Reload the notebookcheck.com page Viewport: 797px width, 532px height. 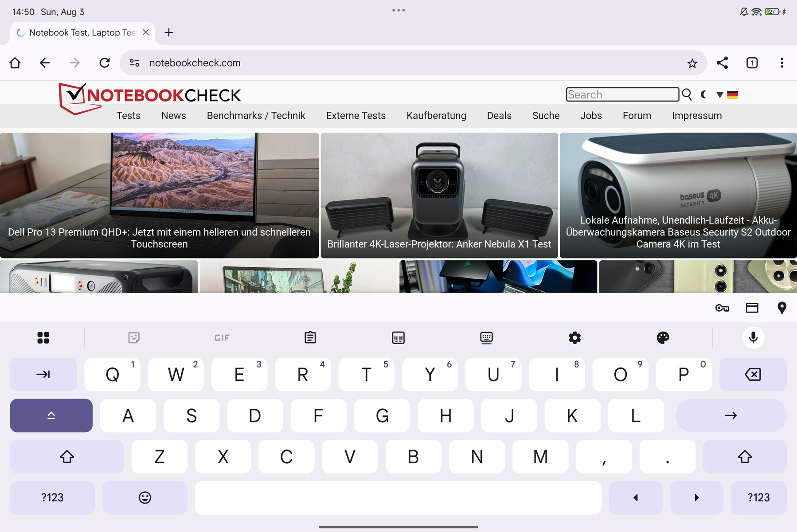105,63
